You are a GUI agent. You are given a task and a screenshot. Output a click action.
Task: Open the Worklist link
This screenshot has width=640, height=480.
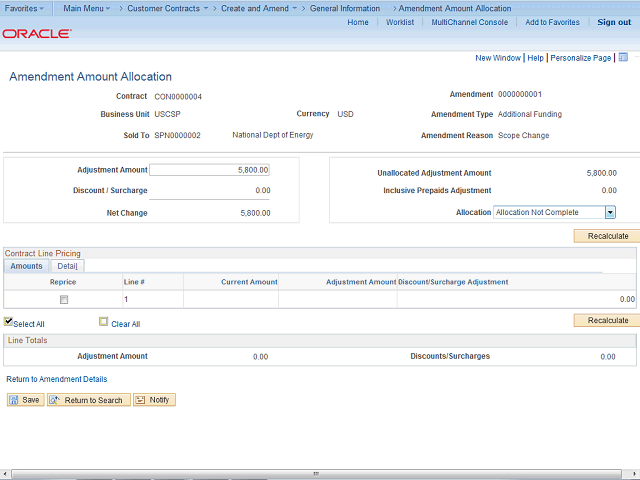(399, 22)
